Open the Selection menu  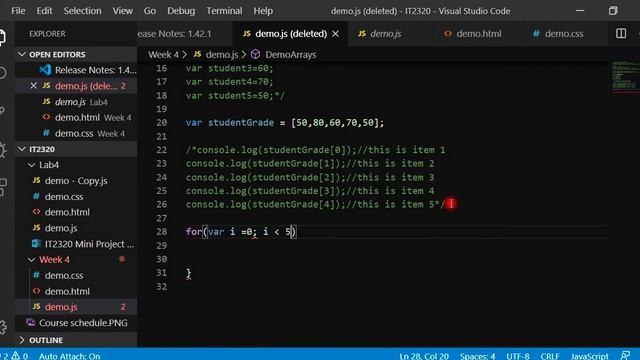pyautogui.click(x=82, y=11)
